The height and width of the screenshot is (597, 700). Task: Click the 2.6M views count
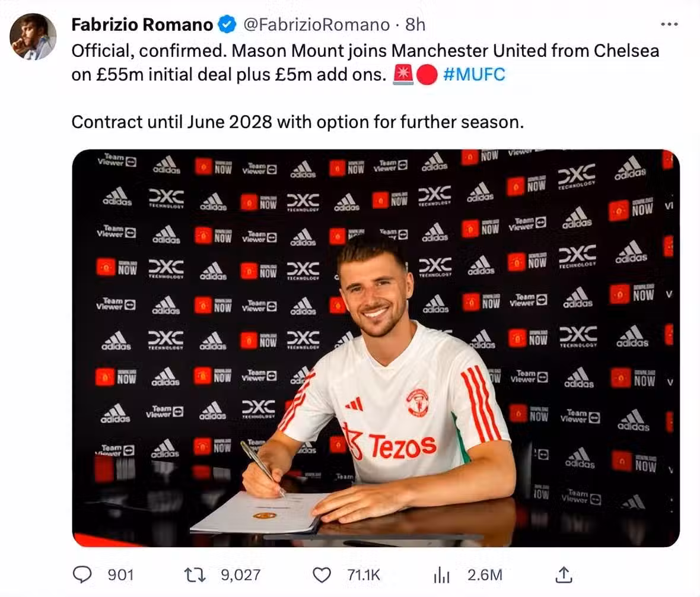pos(485,574)
